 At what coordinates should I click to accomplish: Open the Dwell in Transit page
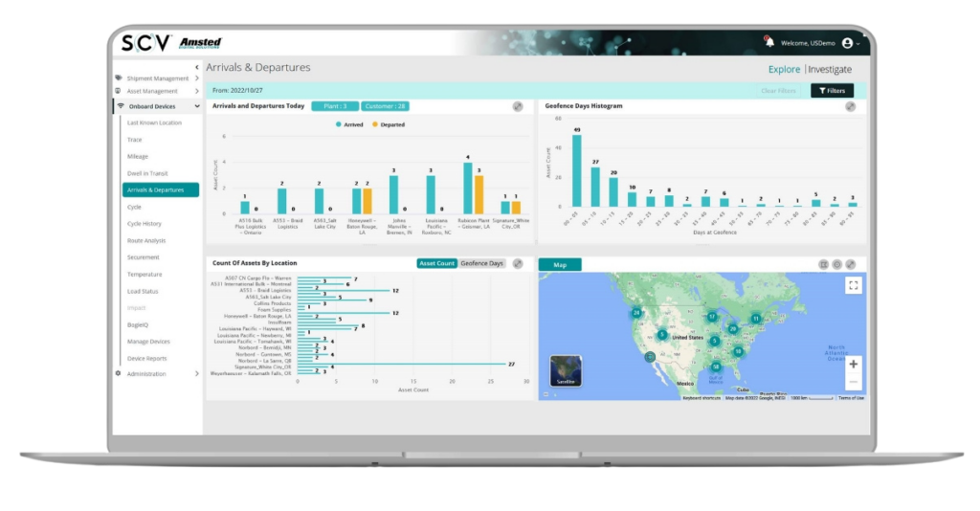[x=147, y=173]
